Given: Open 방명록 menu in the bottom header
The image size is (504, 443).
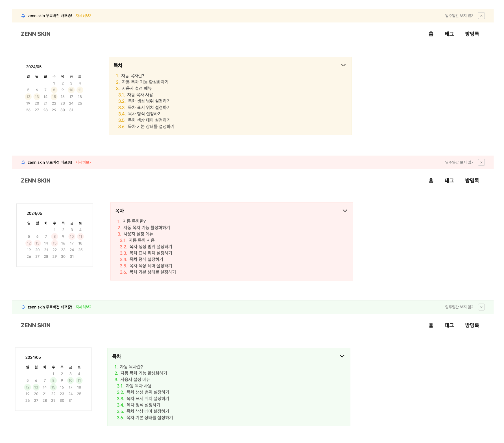Looking at the screenshot, I should coord(472,325).
